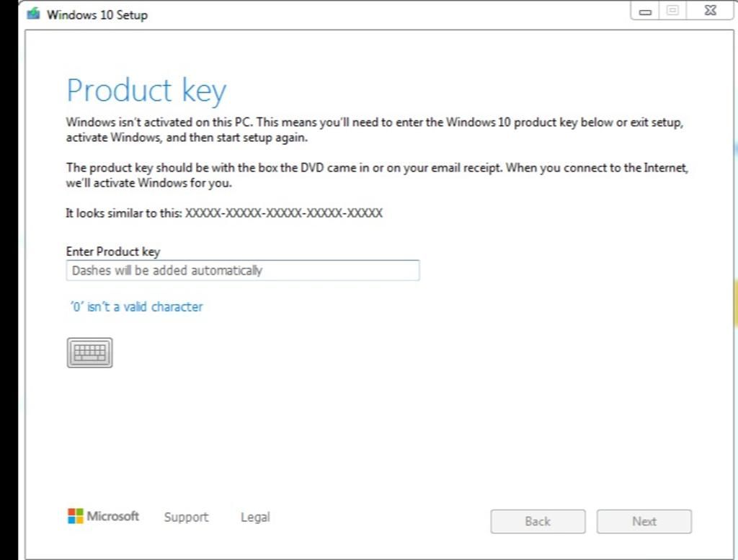Close the Windows 10 Setup window

[709, 12]
